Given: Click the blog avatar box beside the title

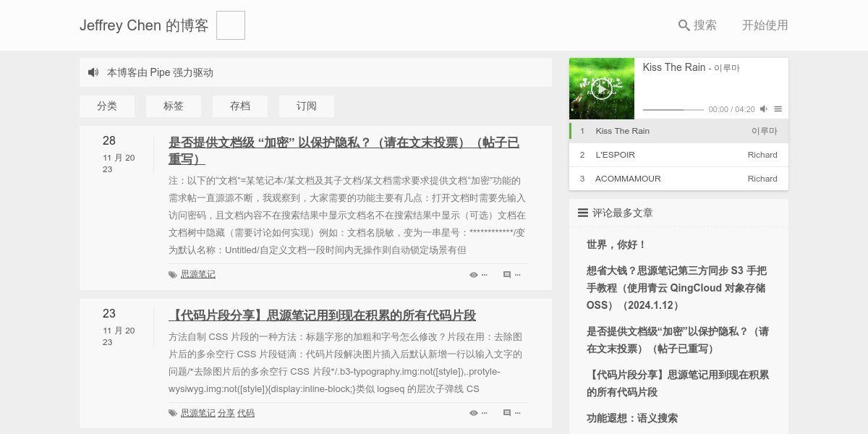Looking at the screenshot, I should tap(231, 25).
